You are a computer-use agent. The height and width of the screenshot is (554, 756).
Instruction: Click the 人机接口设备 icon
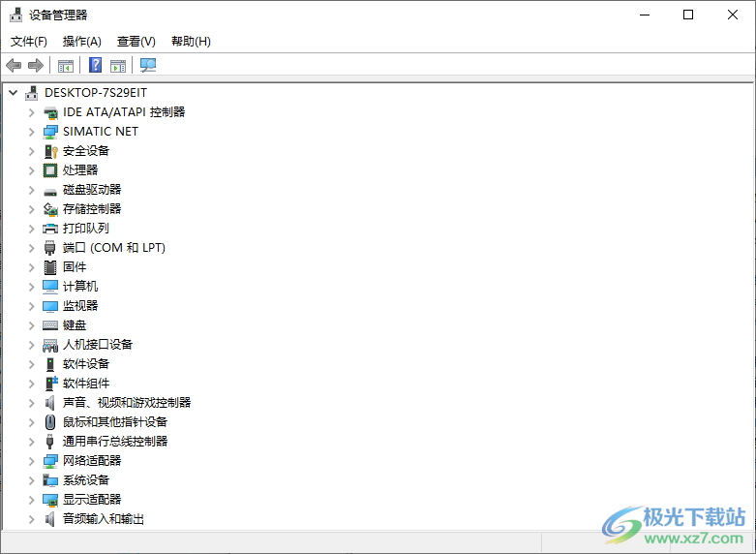tap(50, 345)
